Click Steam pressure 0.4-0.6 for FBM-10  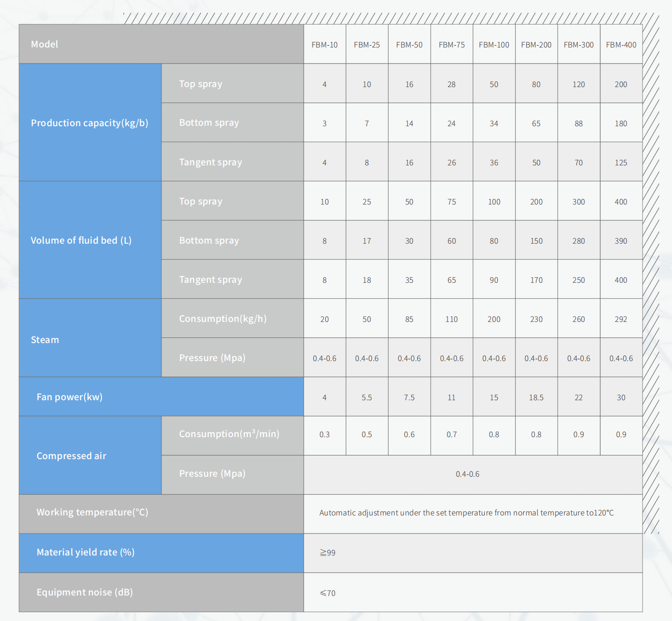click(325, 358)
